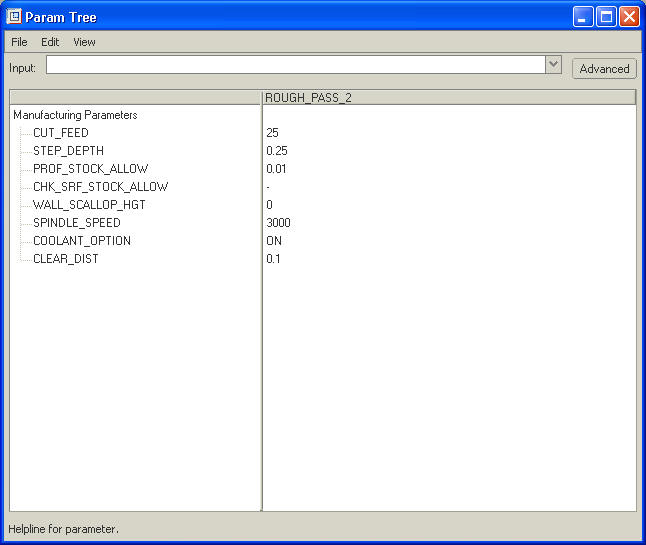646x545 pixels.
Task: Click the CHK_SRF_STOCK_ALLOW dash value
Action: pyautogui.click(x=268, y=187)
